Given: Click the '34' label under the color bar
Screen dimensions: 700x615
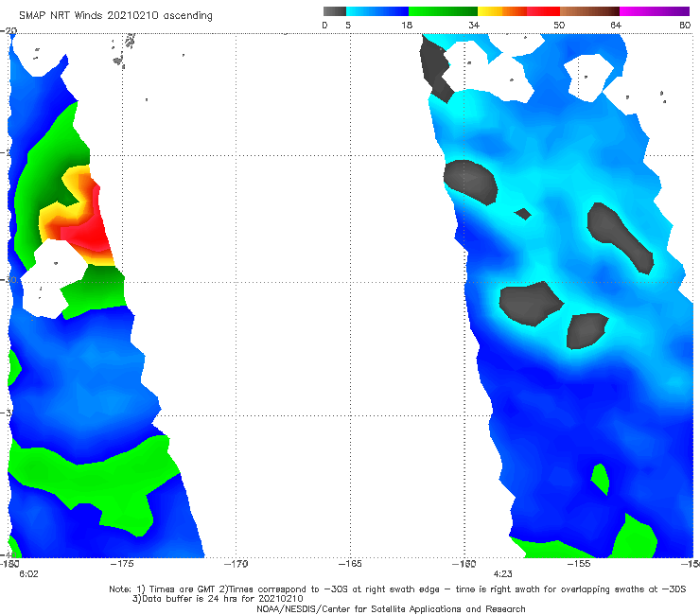Looking at the screenshot, I should pos(474,26).
